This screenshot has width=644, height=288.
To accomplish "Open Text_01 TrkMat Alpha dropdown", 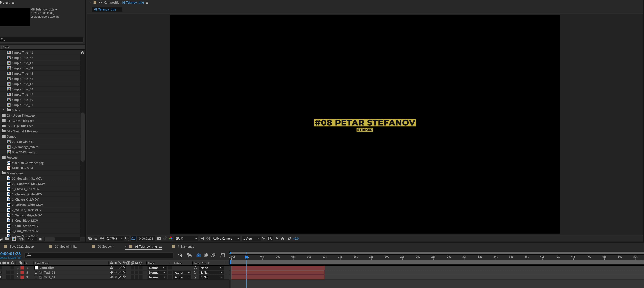I will (182, 273).
